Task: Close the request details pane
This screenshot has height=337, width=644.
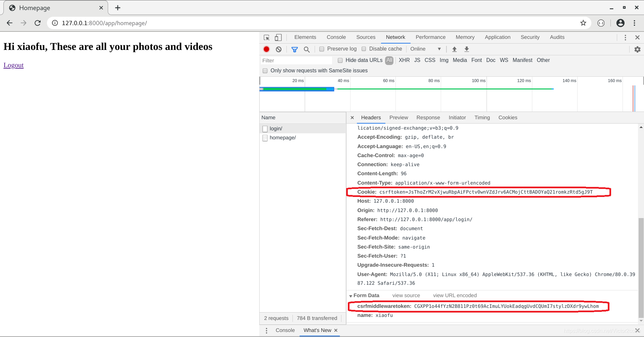Action: click(x=352, y=118)
